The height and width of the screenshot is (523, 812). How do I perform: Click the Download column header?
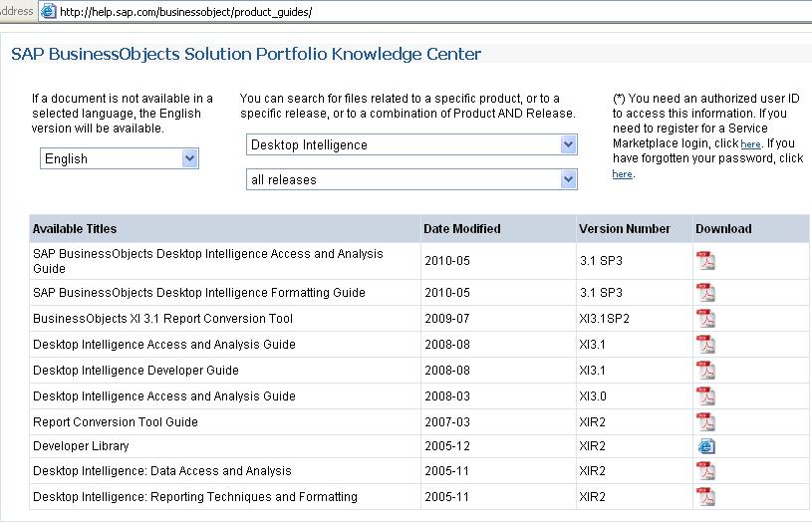(751, 229)
